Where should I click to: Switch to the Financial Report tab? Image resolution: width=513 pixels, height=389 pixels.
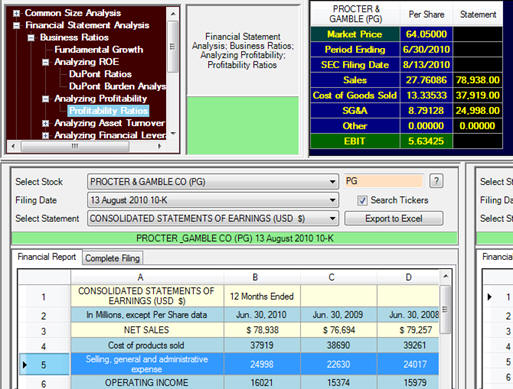(47, 257)
